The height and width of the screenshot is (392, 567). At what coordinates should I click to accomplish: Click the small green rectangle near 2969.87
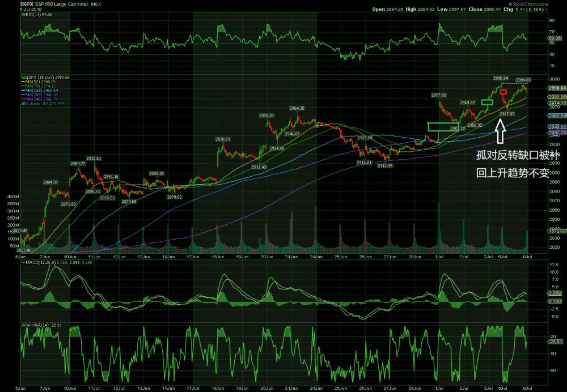pos(486,103)
